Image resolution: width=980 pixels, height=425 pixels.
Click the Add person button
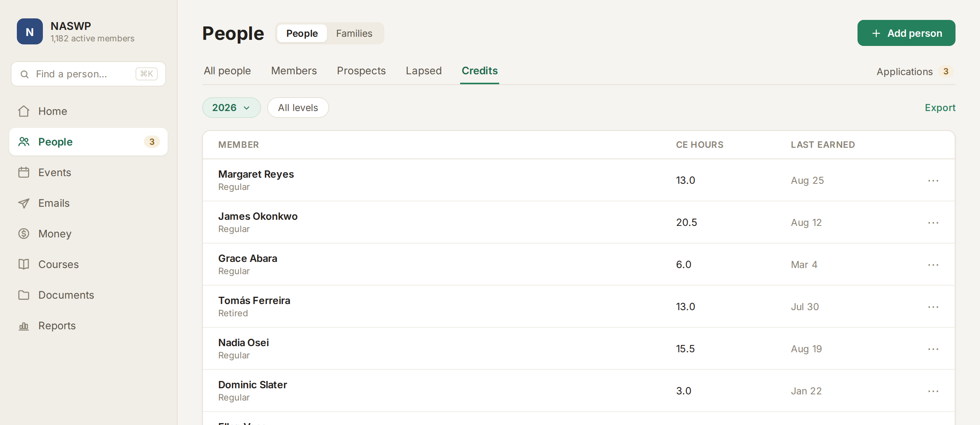pos(906,33)
